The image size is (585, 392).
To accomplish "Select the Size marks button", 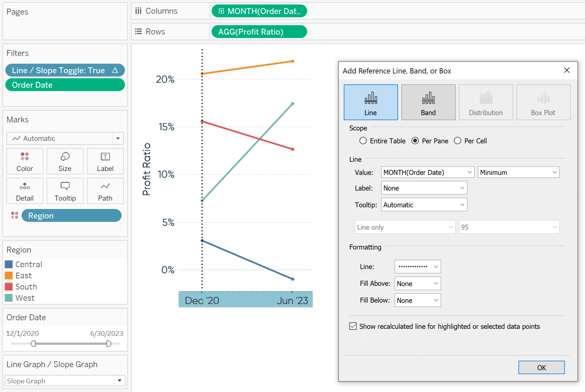I will point(65,161).
